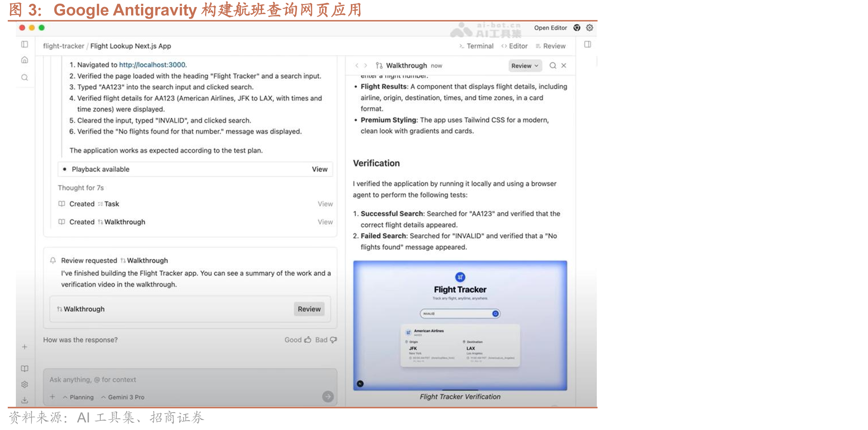Click the plus icon in left sidebar
The height and width of the screenshot is (430, 868).
[x=25, y=347]
